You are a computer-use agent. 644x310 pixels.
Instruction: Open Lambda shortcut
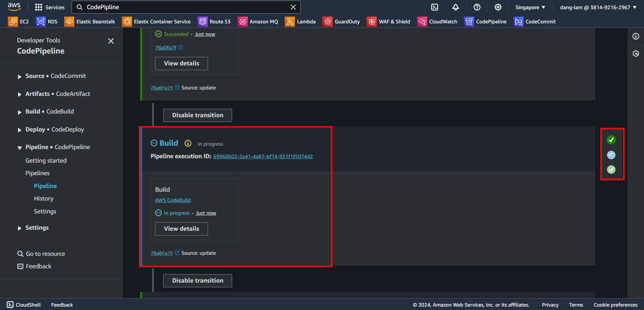tap(300, 22)
